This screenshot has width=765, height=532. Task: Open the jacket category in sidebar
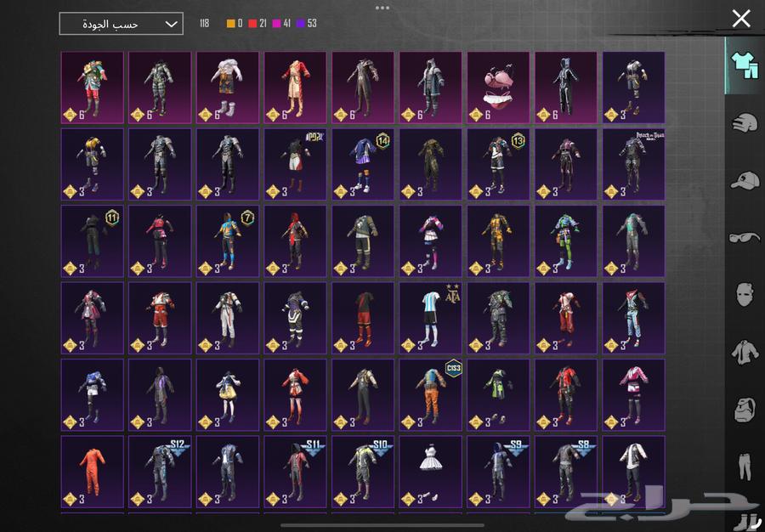click(x=745, y=352)
